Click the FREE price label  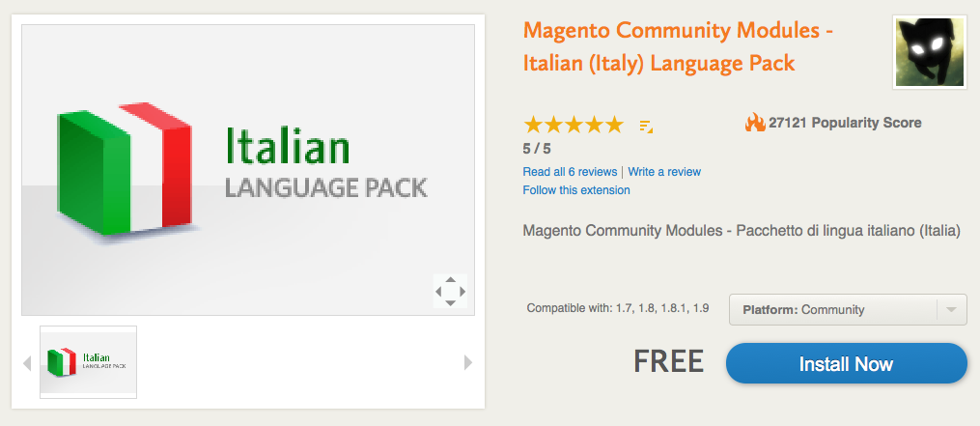(x=668, y=362)
